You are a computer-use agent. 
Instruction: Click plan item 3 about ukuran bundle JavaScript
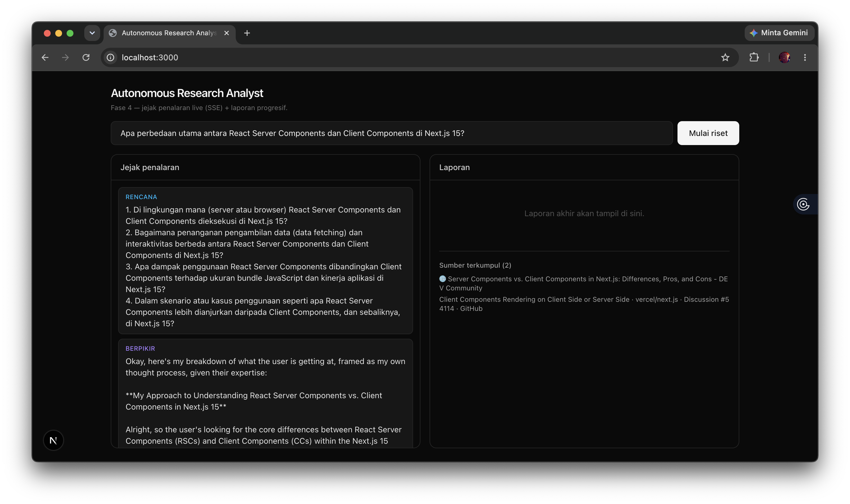pyautogui.click(x=263, y=278)
